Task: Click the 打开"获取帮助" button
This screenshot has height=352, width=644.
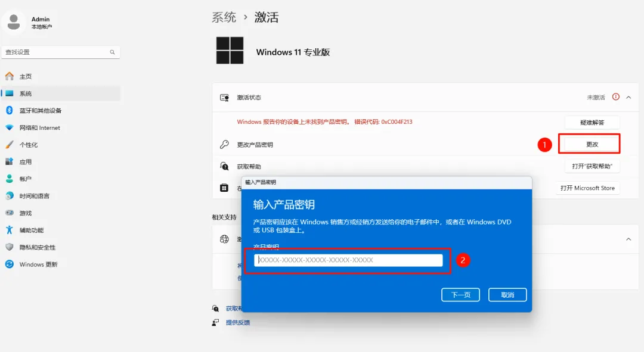Action: coord(592,166)
